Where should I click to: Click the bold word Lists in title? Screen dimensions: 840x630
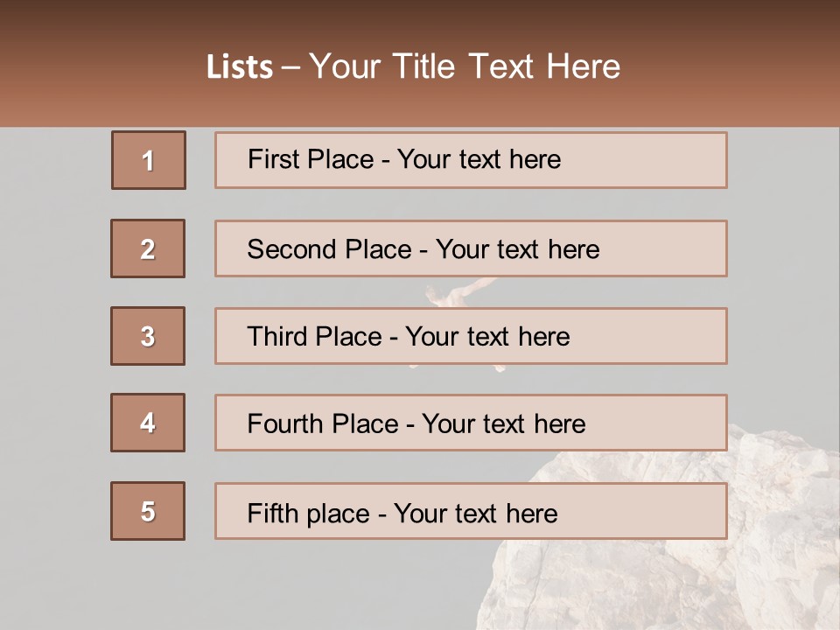click(240, 67)
